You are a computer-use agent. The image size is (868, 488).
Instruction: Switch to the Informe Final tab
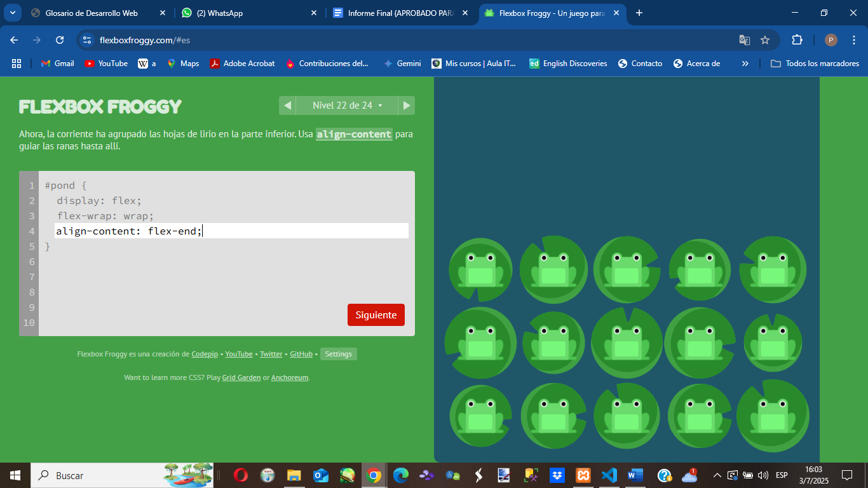400,13
